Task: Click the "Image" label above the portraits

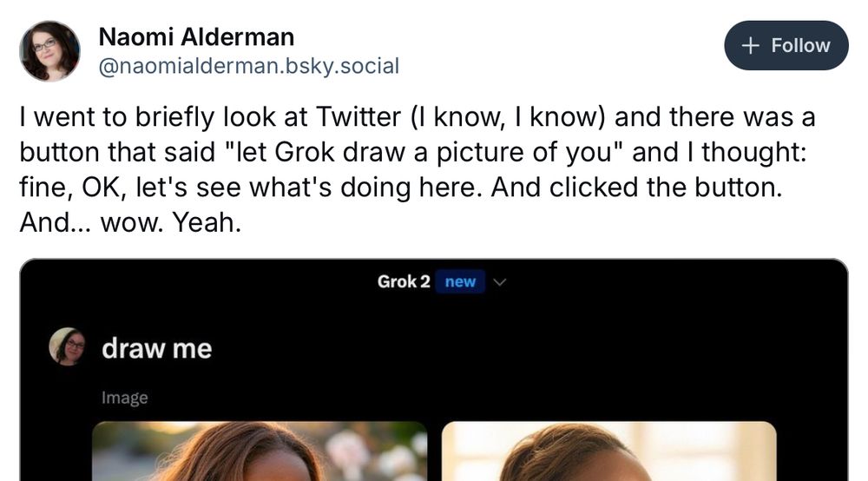Action: [124, 398]
